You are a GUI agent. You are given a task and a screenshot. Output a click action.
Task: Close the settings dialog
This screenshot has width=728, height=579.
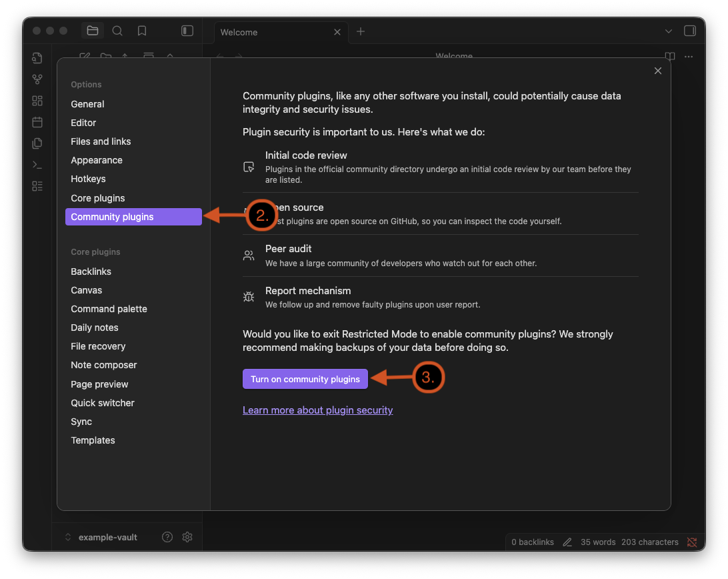pyautogui.click(x=658, y=71)
